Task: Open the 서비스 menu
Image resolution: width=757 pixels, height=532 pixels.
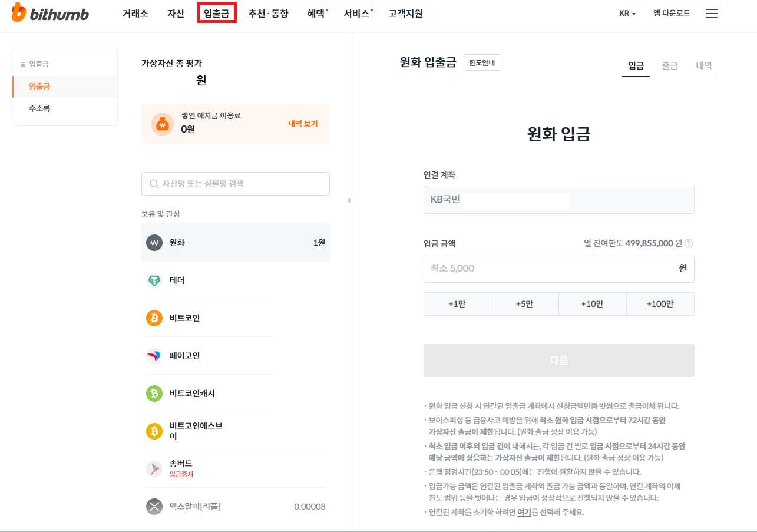Action: (357, 14)
